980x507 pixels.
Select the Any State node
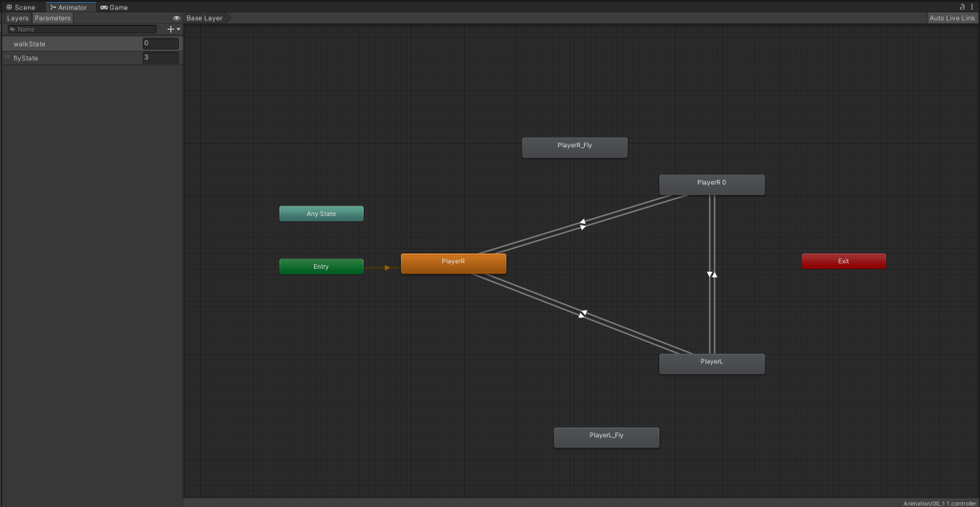coord(321,213)
